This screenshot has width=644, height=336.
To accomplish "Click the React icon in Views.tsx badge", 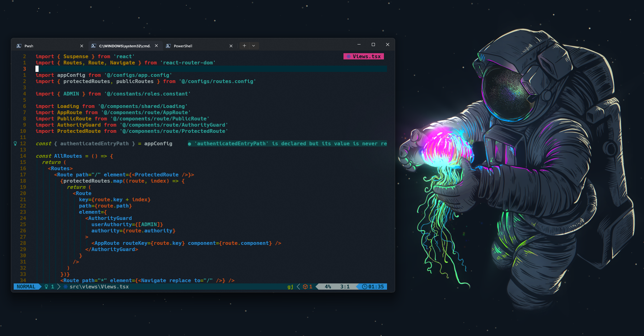I will 348,56.
